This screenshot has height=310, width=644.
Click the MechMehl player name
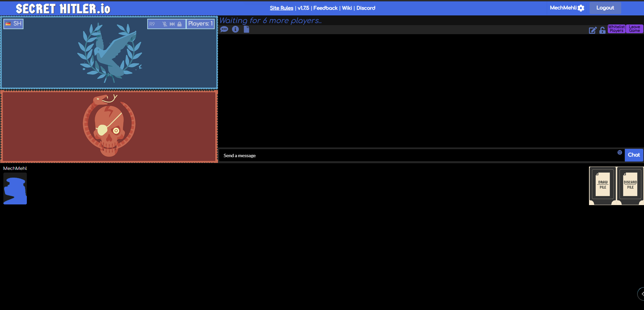pos(15,168)
